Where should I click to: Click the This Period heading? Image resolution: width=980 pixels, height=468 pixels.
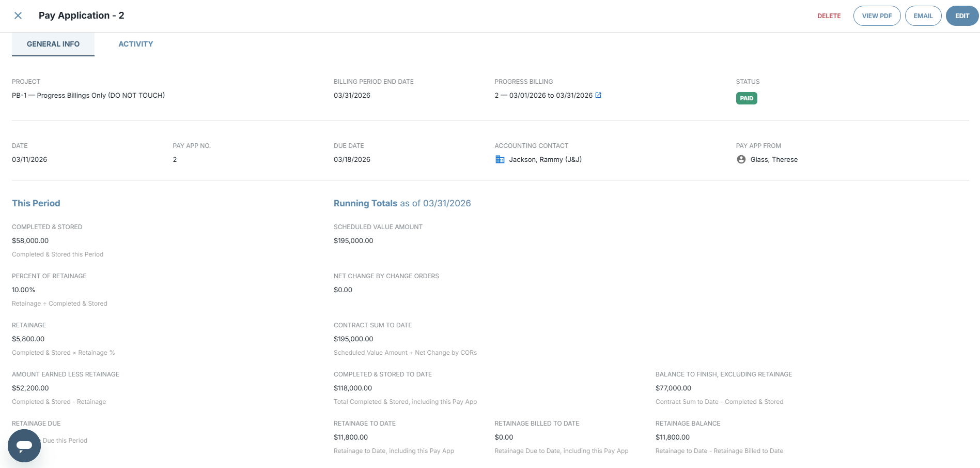(36, 203)
